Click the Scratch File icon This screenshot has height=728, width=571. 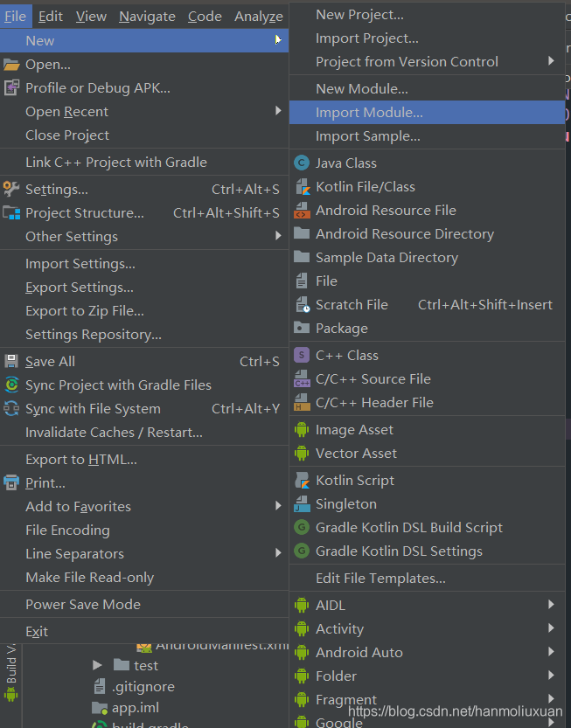click(302, 304)
